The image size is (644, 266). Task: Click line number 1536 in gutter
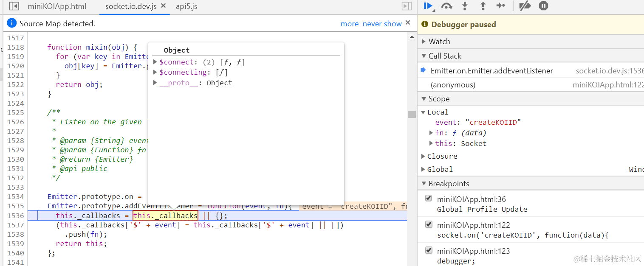[16, 216]
